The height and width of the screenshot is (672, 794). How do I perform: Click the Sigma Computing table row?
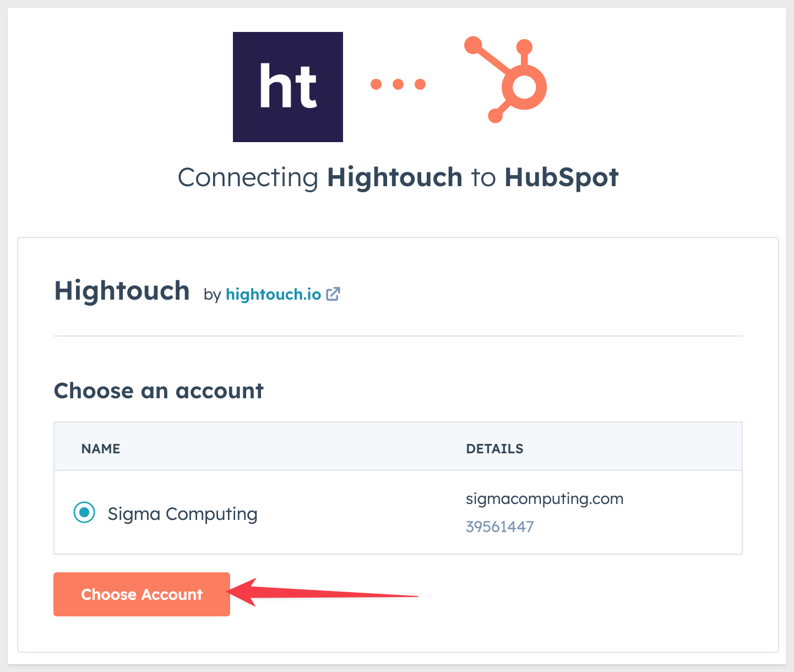pos(398,512)
